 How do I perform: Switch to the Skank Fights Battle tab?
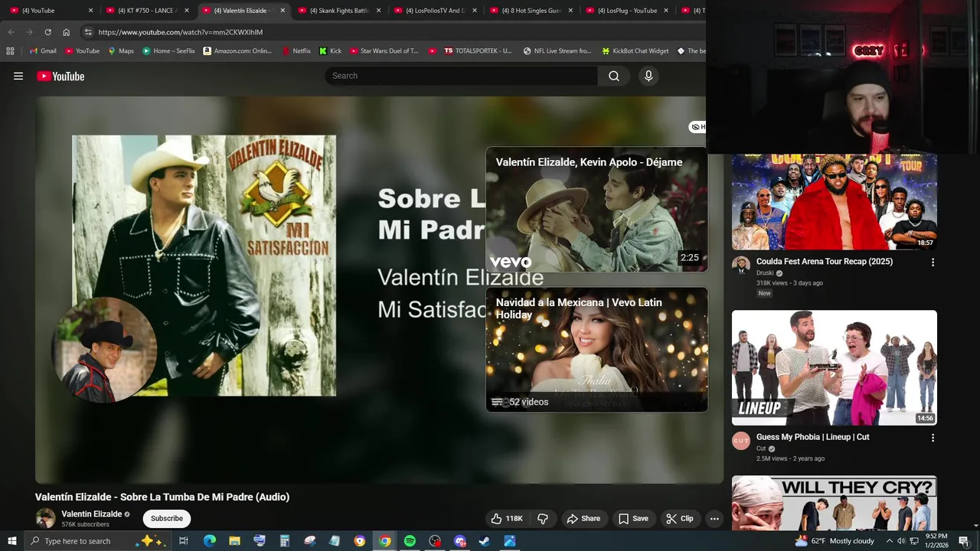[339, 11]
